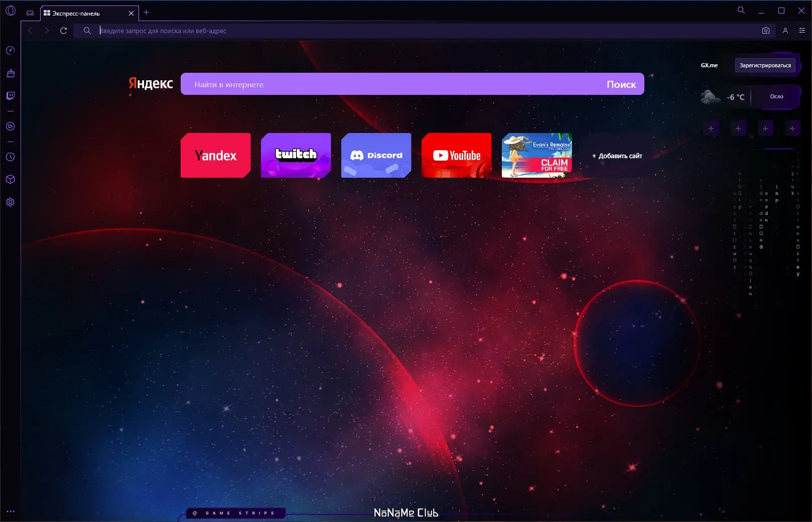Click the -6 °C temperature reading

(736, 97)
